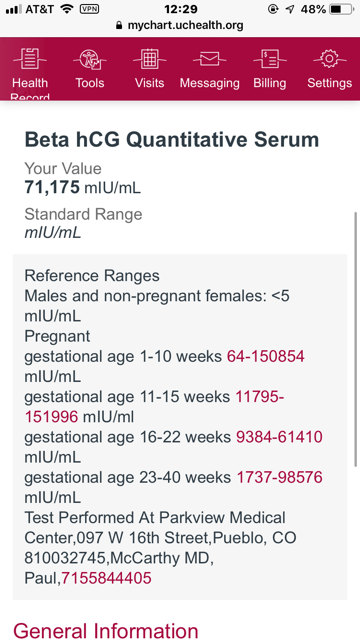Open the Settings gear icon
This screenshot has height=640, width=360.
[330, 59]
